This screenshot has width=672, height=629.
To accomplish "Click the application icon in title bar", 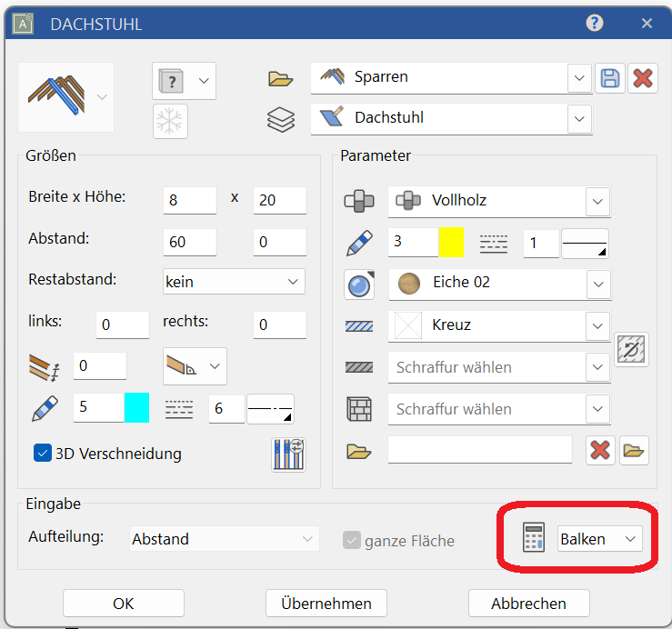I will (23, 24).
